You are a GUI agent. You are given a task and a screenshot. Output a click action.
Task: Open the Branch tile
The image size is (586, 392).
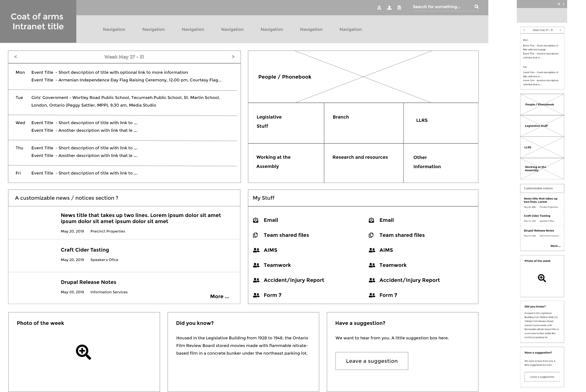(x=364, y=123)
